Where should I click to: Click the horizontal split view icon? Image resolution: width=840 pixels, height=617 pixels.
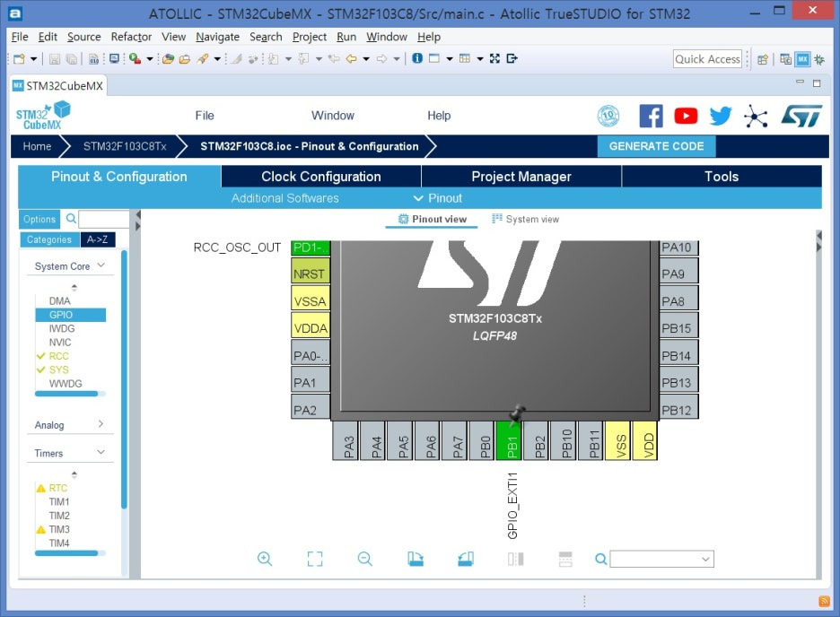point(565,560)
